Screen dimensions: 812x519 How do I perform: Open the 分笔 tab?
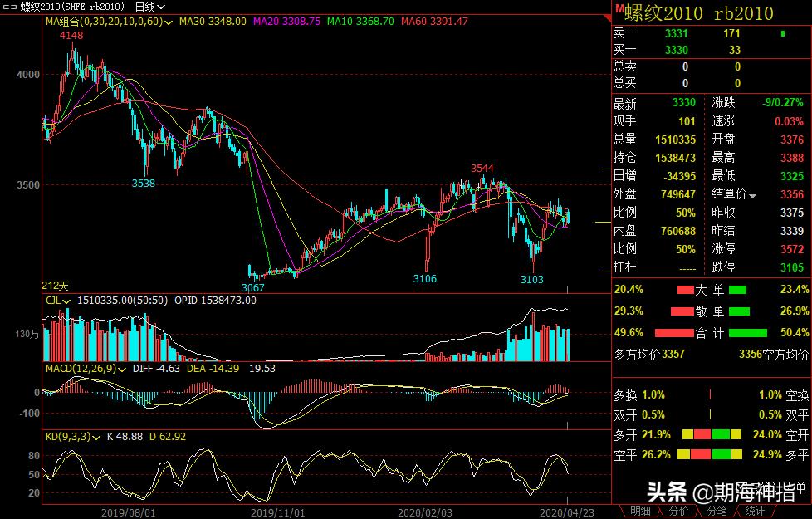717,511
